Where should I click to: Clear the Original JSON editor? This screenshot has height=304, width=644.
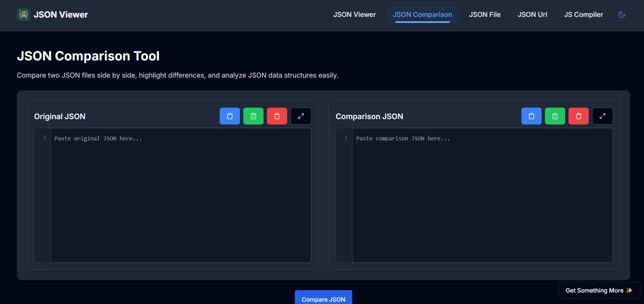tap(277, 116)
